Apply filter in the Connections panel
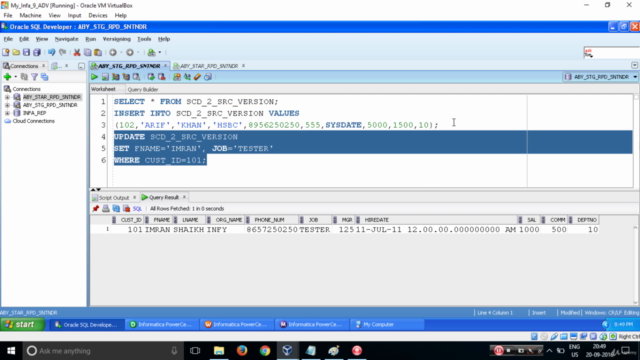 click(34, 77)
